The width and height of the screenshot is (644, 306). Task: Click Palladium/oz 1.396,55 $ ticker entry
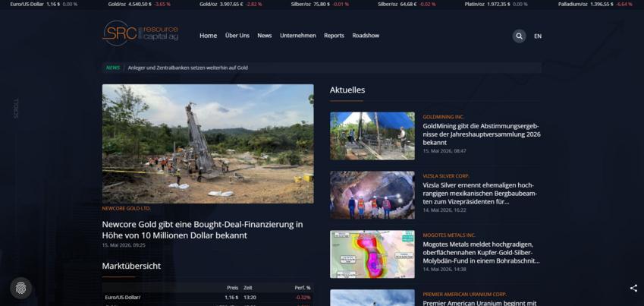[595, 4]
